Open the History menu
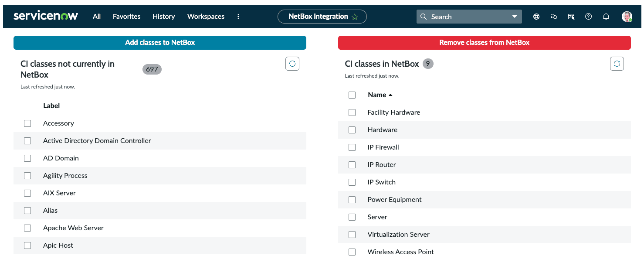Image resolution: width=644 pixels, height=259 pixels. tap(163, 16)
